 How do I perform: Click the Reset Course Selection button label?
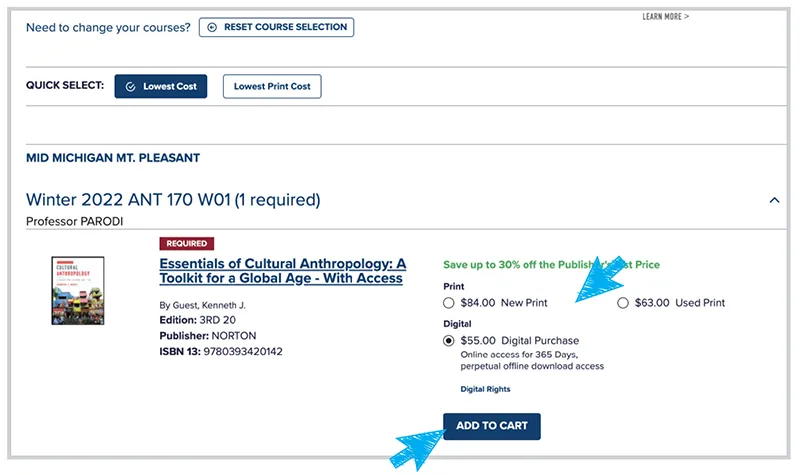click(286, 27)
